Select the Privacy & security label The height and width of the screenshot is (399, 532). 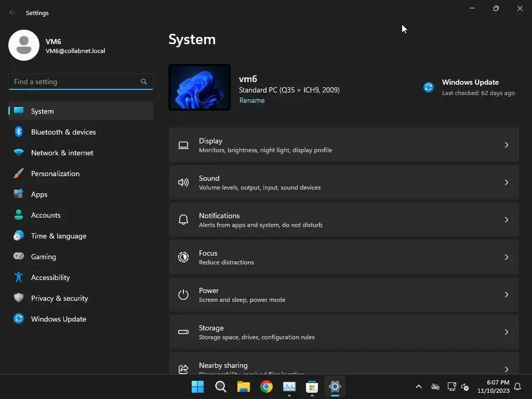(x=59, y=298)
